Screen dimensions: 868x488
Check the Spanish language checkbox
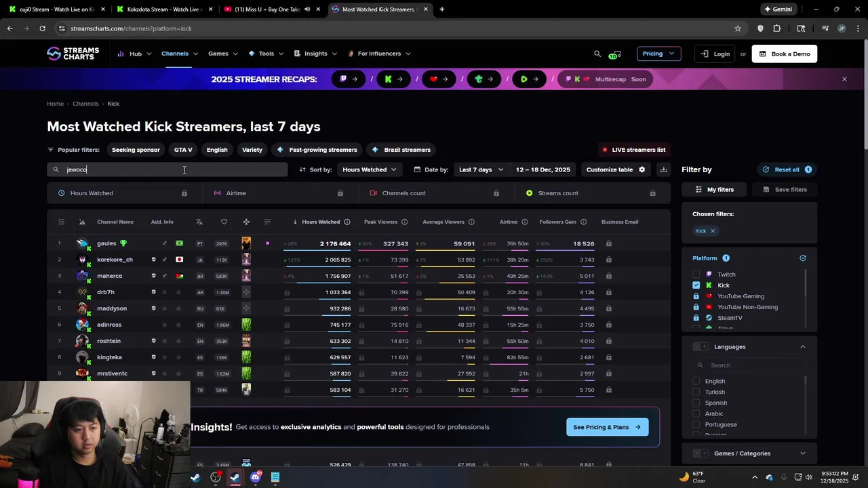696,403
